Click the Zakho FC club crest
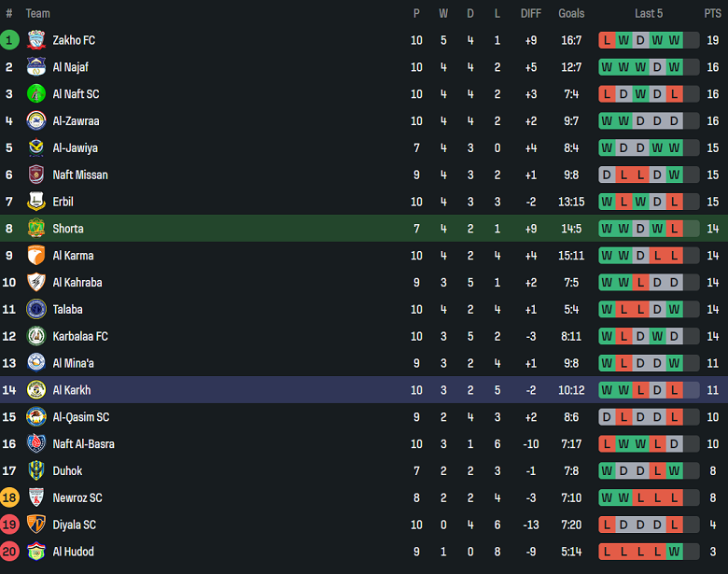The height and width of the screenshot is (574, 728). click(35, 40)
